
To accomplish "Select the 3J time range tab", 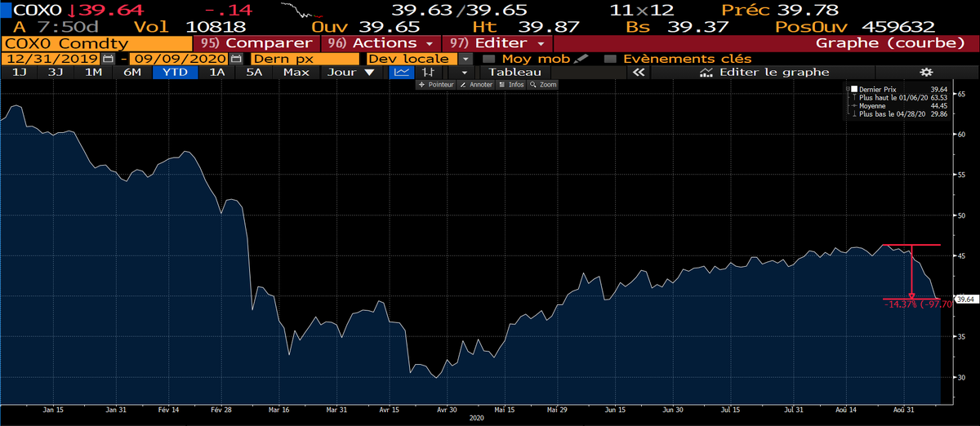I will pos(56,73).
